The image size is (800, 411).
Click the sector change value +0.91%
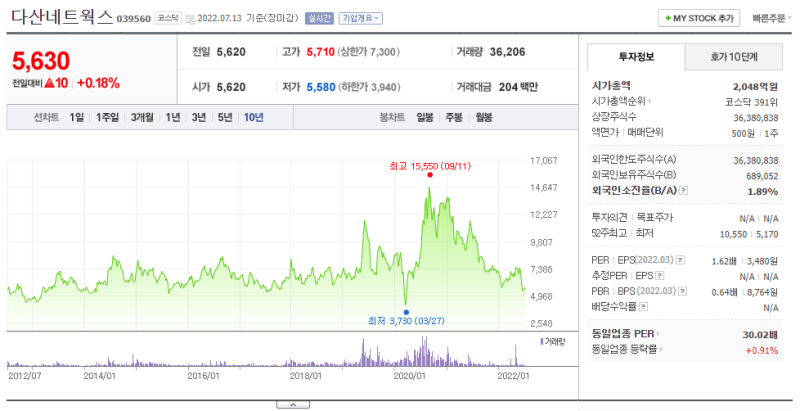point(762,351)
